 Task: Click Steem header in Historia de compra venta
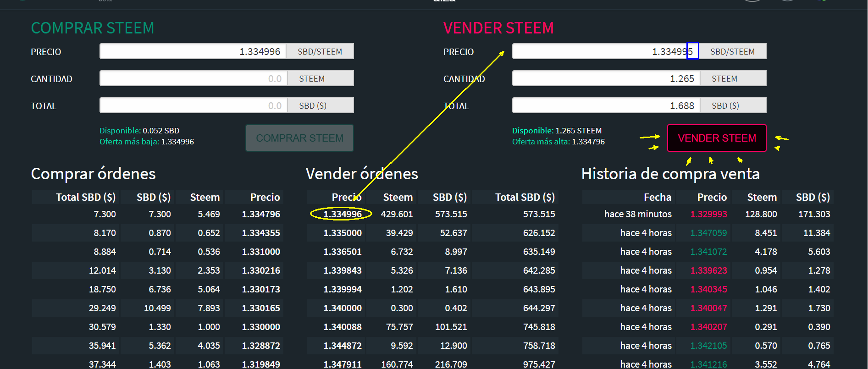coord(762,197)
